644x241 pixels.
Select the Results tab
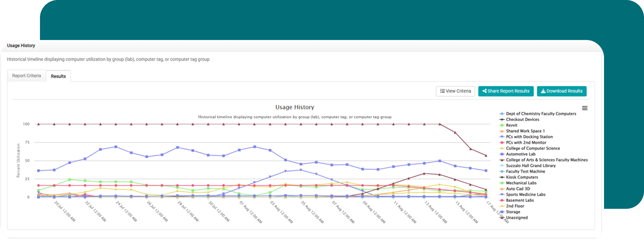click(58, 76)
